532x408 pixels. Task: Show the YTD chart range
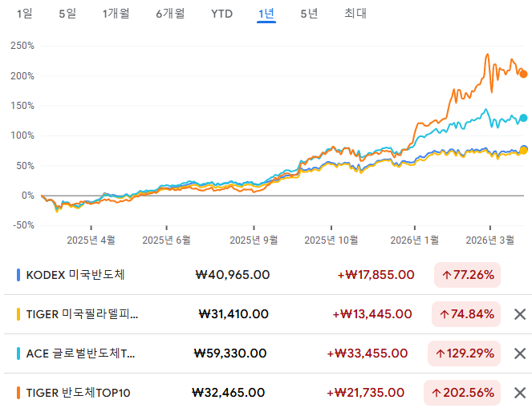click(x=222, y=14)
